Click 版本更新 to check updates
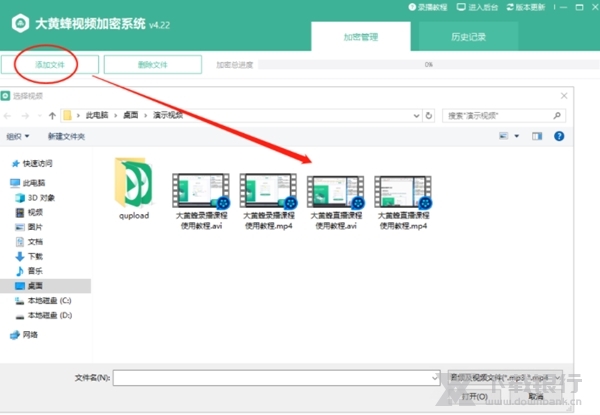 [x=526, y=7]
